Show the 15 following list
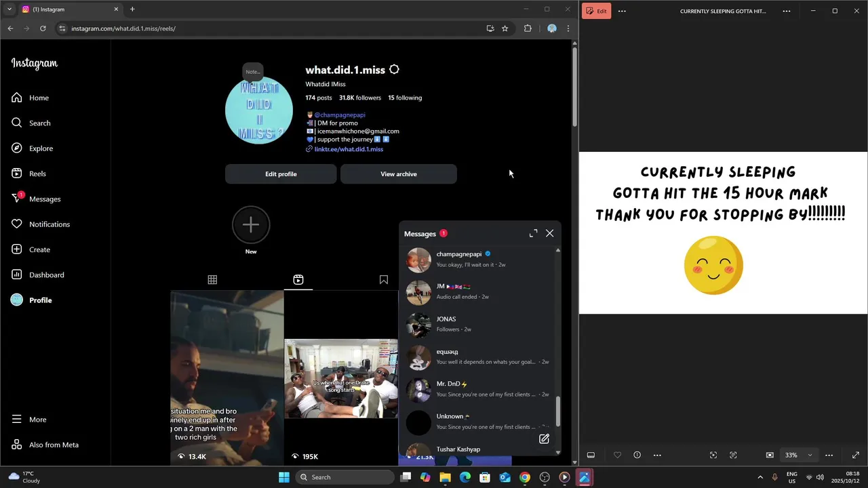 pyautogui.click(x=405, y=98)
